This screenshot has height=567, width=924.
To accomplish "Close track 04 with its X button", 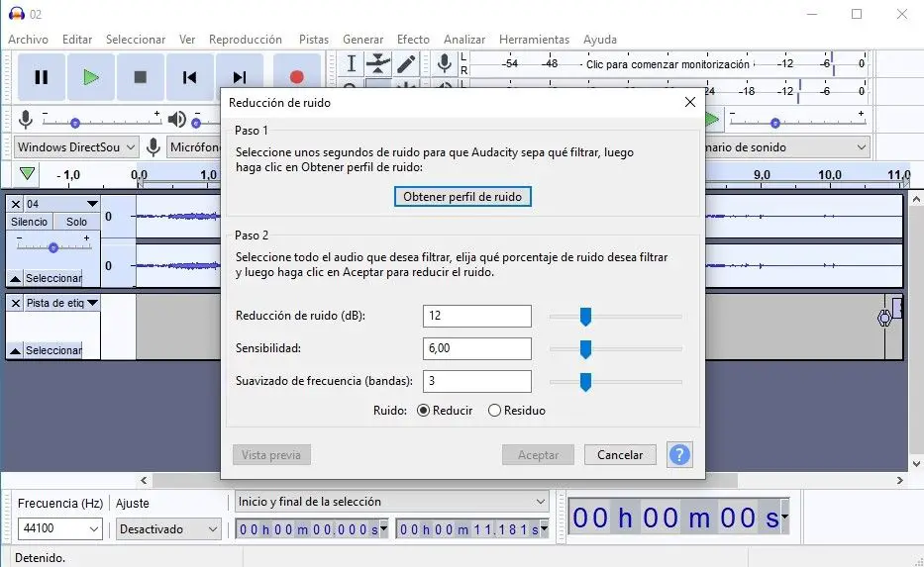I will tap(16, 204).
